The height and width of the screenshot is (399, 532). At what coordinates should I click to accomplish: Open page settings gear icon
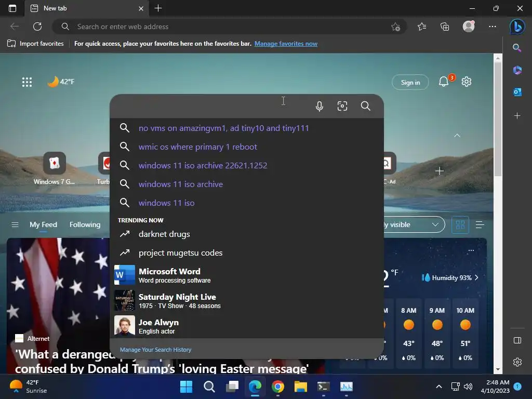tap(467, 82)
